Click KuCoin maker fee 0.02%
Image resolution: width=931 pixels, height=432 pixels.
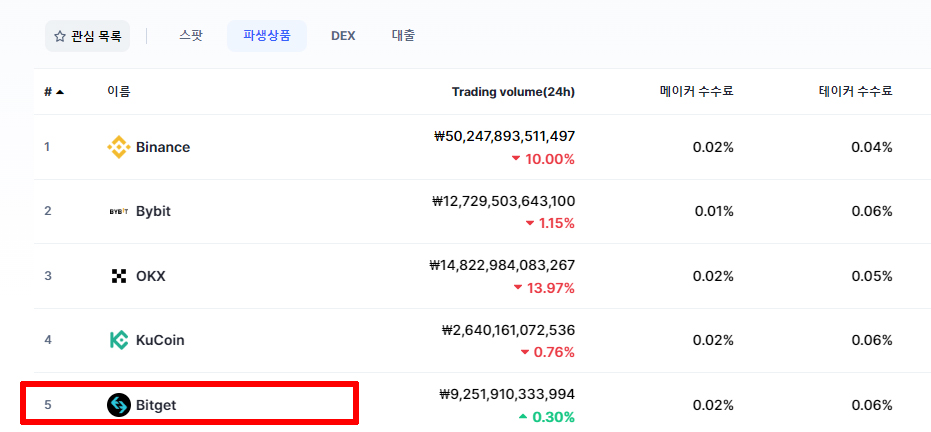click(x=713, y=340)
